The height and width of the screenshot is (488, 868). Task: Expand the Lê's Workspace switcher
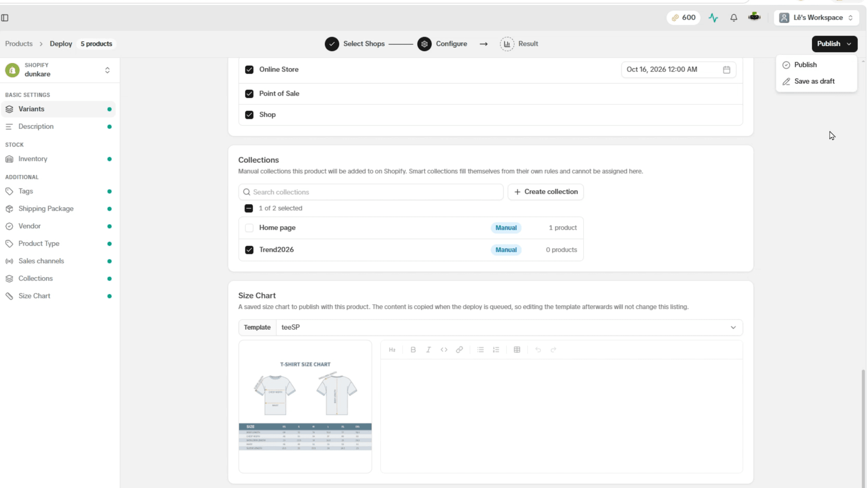(x=816, y=18)
